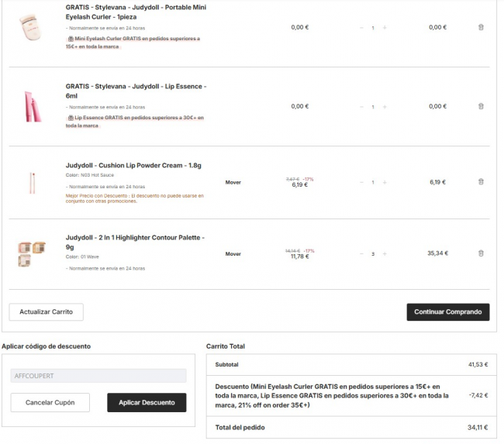Increase quantity of Highlighter Contour Palette

[385, 253]
